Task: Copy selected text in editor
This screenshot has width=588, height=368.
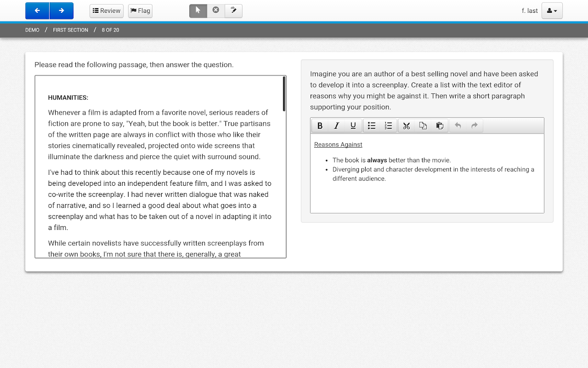Action: [423, 126]
